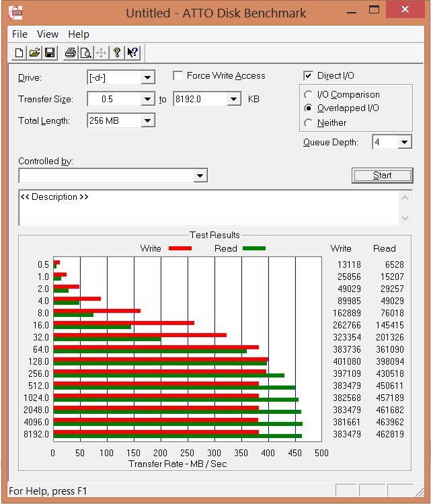431x504 pixels.
Task: Expand the Total Length dropdown
Action: (x=148, y=121)
